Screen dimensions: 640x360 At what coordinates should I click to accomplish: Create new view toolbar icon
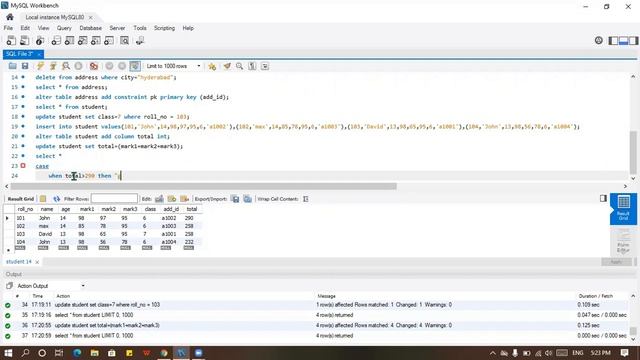tap(82, 40)
